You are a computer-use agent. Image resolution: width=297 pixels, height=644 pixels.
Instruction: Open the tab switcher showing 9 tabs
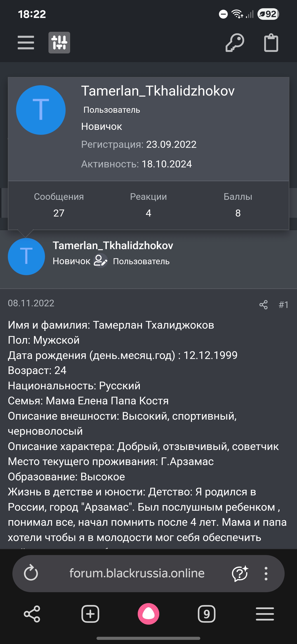pos(206,613)
